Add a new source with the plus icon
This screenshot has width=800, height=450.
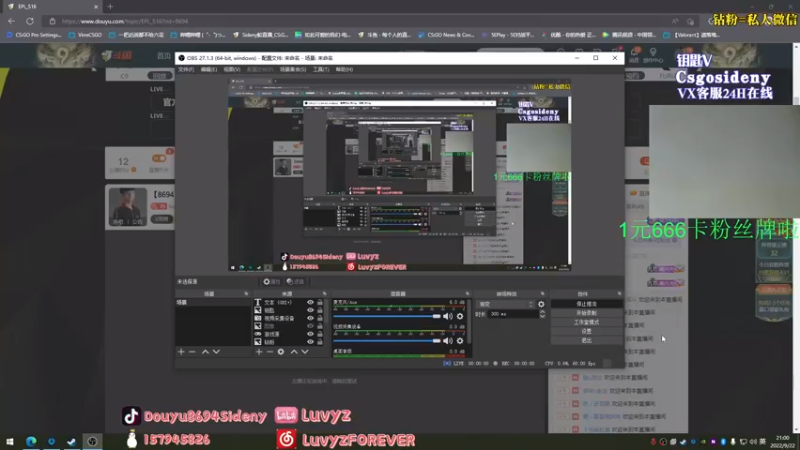point(259,352)
